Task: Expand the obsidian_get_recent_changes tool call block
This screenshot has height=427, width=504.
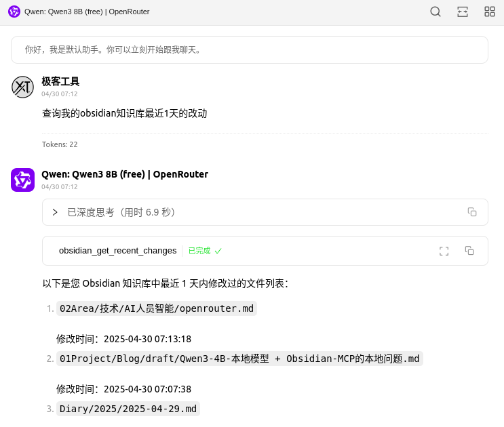Action: click(x=117, y=251)
